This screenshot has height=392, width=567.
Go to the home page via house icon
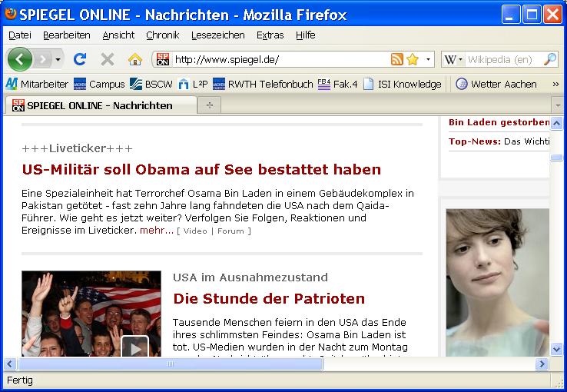(x=135, y=59)
